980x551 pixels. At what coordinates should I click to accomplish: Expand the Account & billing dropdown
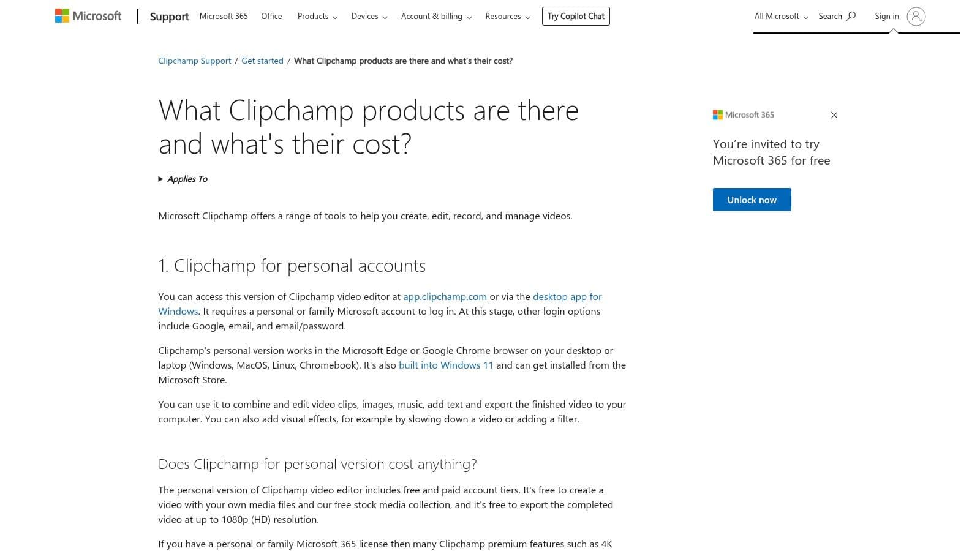click(435, 17)
